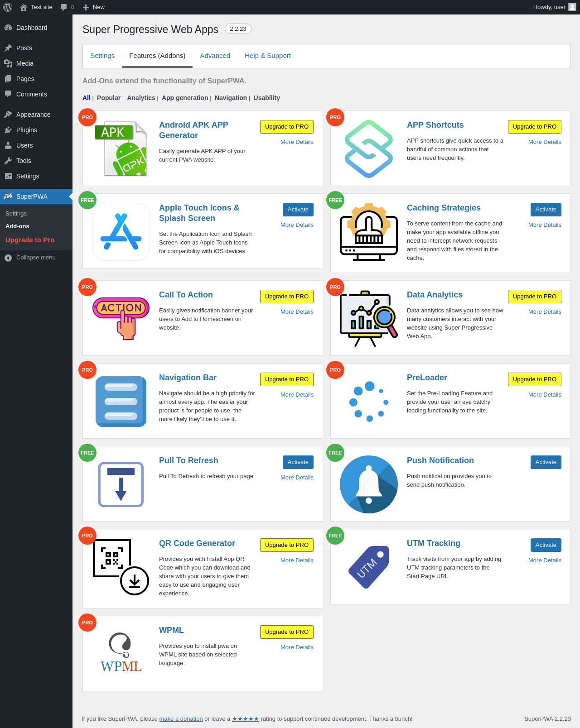Click the APP Shortcuts addon icon
580x728 pixels.
(x=369, y=148)
